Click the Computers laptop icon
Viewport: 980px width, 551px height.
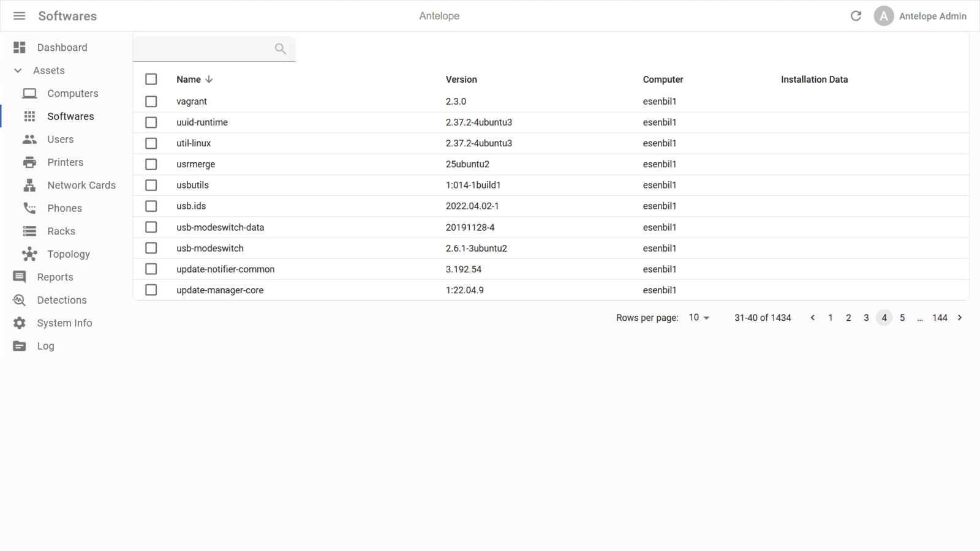(x=29, y=93)
